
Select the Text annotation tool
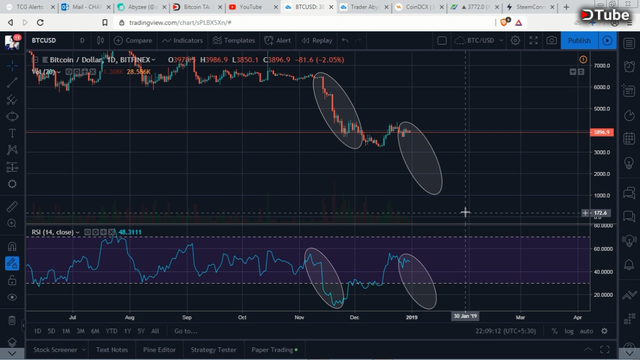tap(12, 133)
